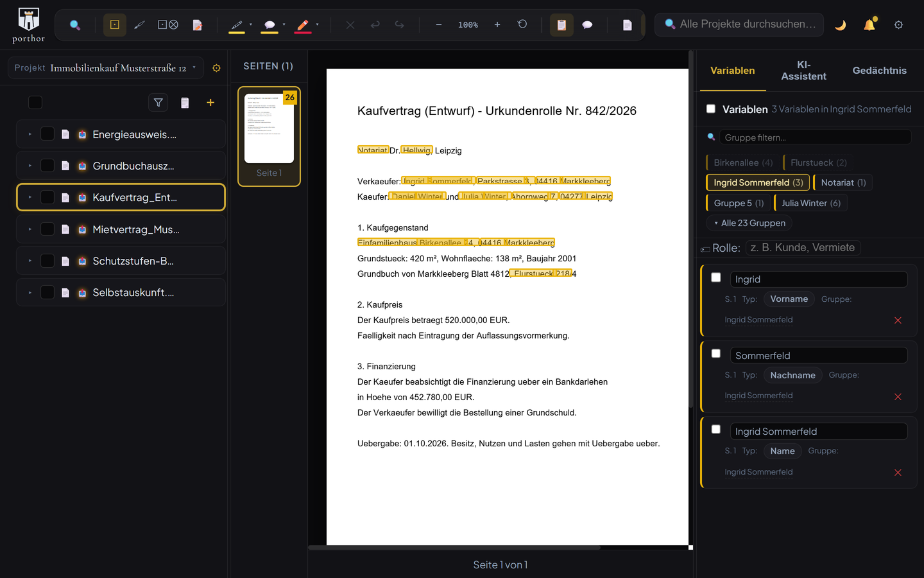Reset zoom with the rotate icon
Viewport: 924px width, 578px height.
click(x=522, y=24)
